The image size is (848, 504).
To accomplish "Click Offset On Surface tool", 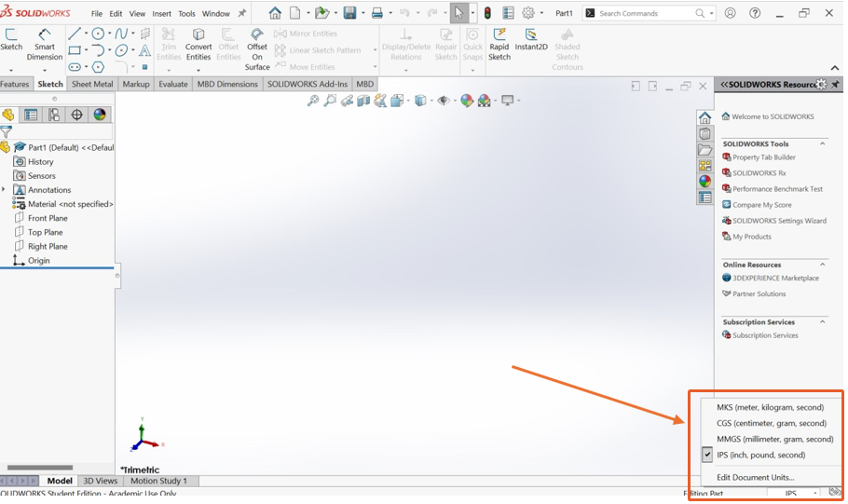I will [257, 49].
